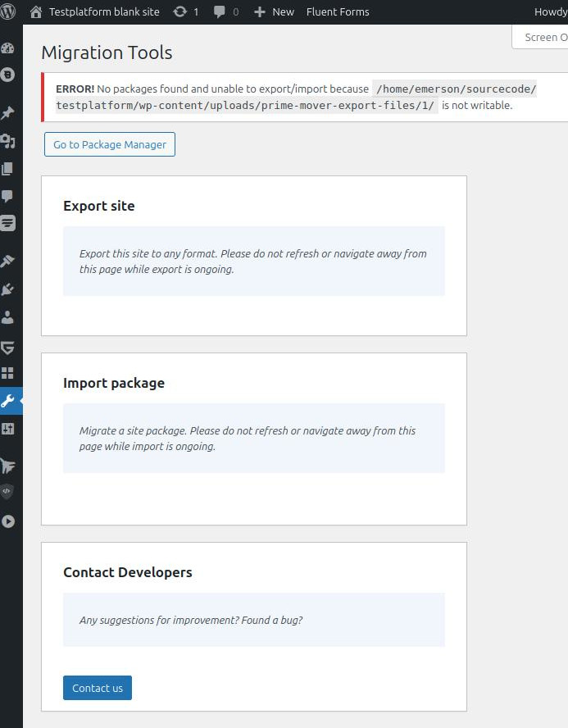Click the Go to Package Manager button
The image size is (568, 728).
point(110,144)
